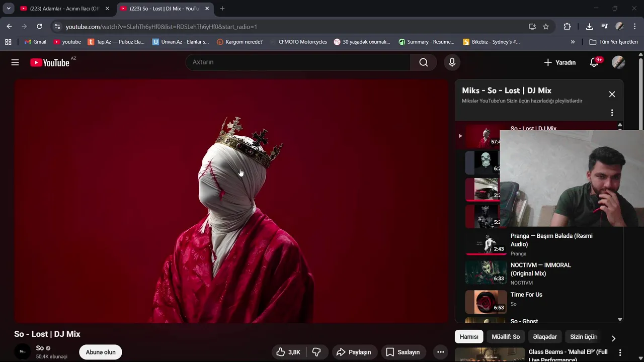Open more actions ellipsis under video
Screen dimensions: 644x362
[440, 352]
